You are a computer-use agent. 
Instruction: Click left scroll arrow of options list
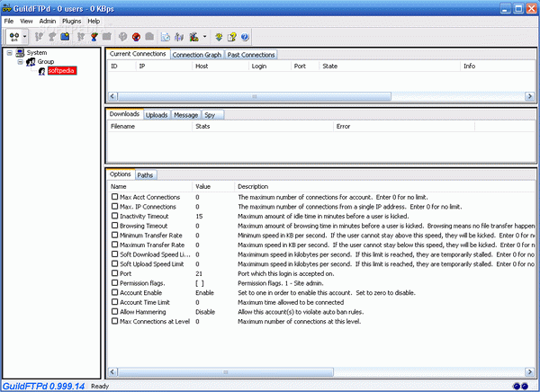tap(112, 372)
